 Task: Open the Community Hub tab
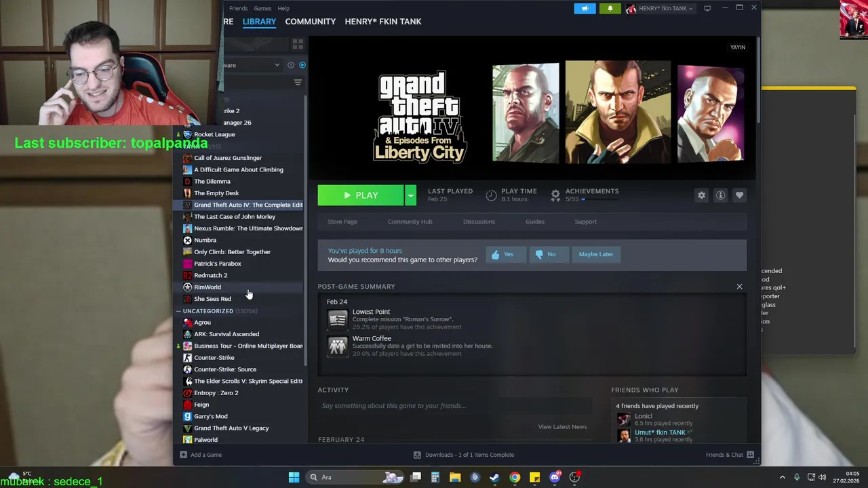click(410, 222)
